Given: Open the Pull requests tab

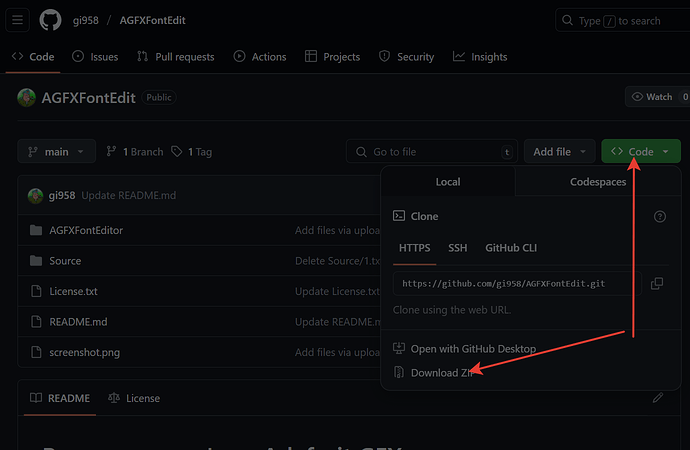Looking at the screenshot, I should click(176, 57).
